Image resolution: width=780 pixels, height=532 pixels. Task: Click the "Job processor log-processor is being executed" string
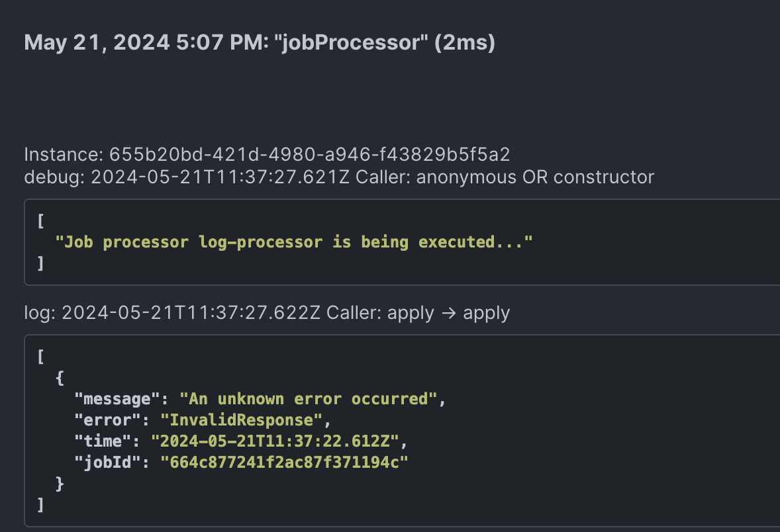(x=294, y=242)
